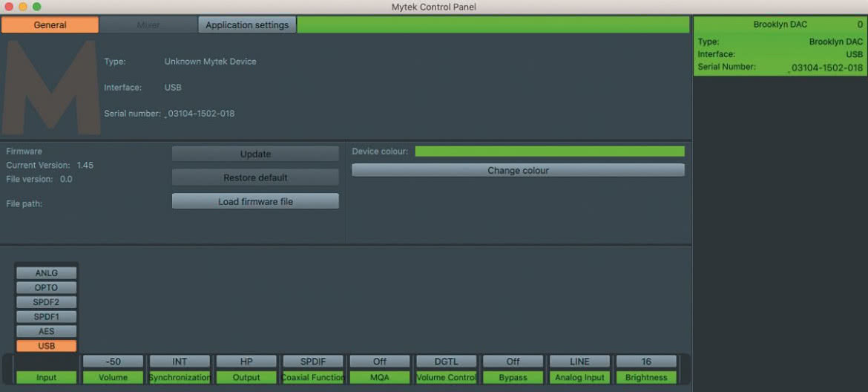
Task: Click the Change colour button
Action: (518, 171)
